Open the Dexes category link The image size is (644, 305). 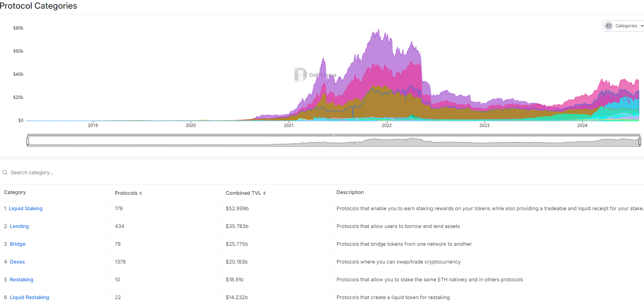(x=17, y=262)
